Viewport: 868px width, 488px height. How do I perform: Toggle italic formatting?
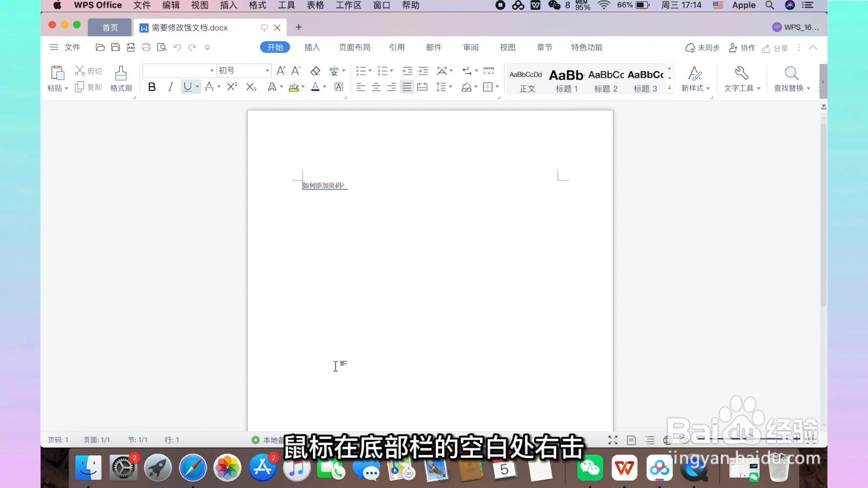[170, 87]
